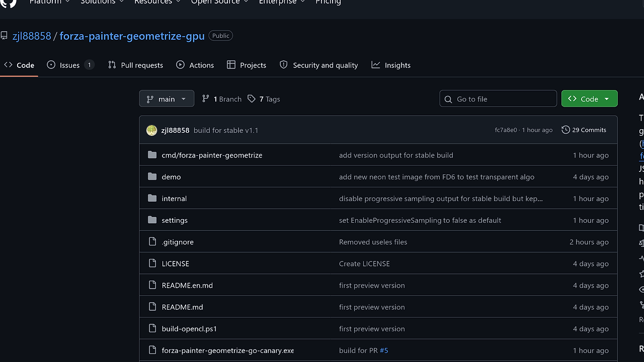This screenshot has width=644, height=362.
Task: Click zjl88858 username in commit header
Action: (x=175, y=130)
